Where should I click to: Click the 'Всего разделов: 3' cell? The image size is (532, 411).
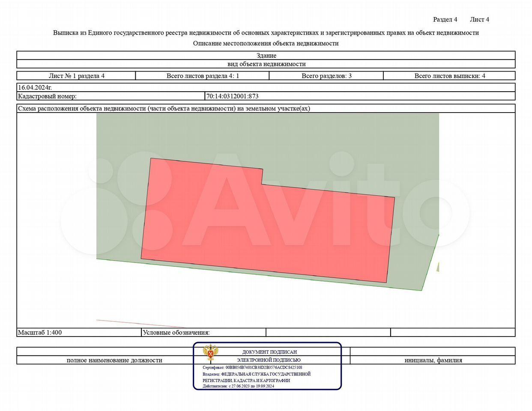tap(326, 76)
